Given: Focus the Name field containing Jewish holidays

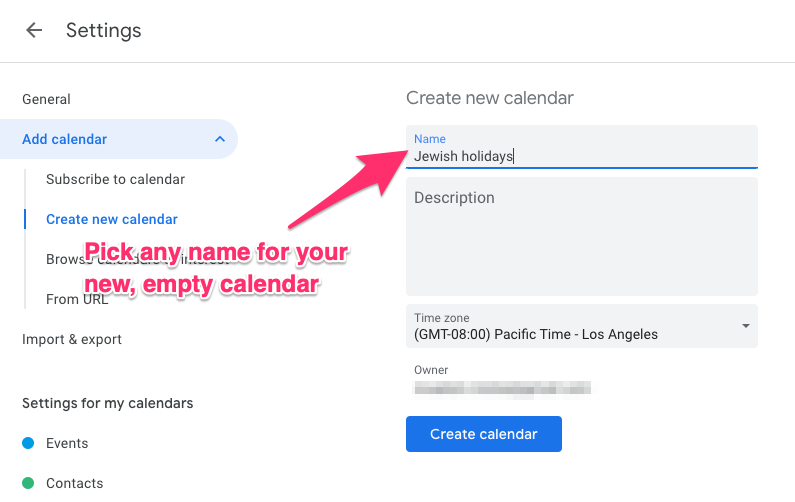Looking at the screenshot, I should (x=580, y=156).
